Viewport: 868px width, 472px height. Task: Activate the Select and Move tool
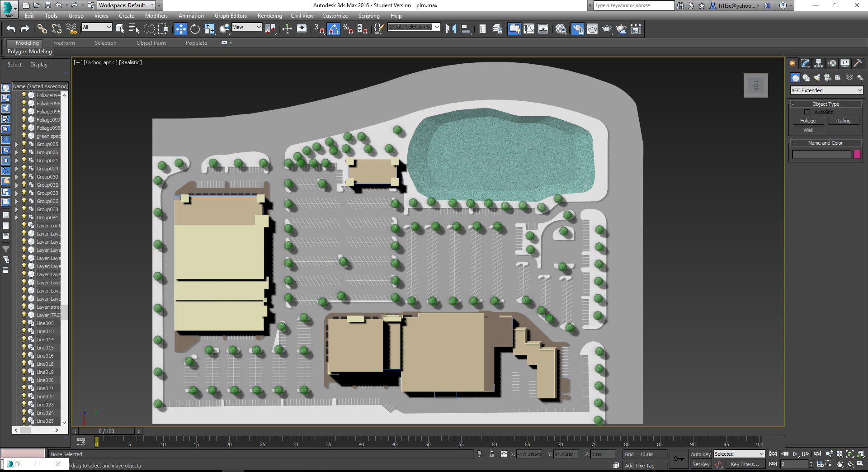coord(180,29)
